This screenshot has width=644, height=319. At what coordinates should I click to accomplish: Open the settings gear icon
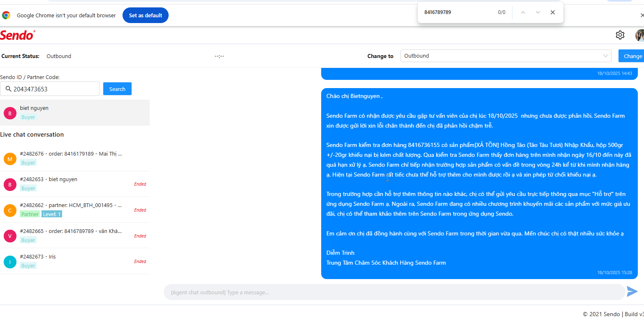(x=620, y=35)
